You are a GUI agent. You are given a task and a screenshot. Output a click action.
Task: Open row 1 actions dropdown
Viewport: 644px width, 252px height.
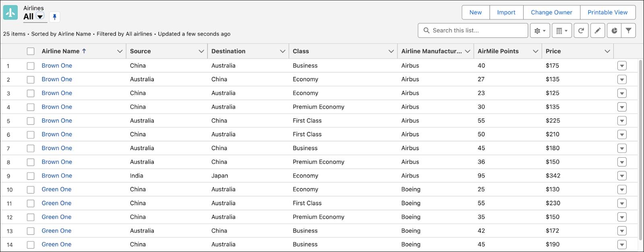622,66
